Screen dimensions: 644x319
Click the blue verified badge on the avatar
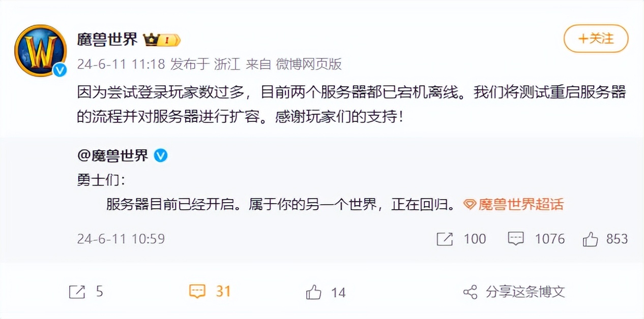(60, 70)
